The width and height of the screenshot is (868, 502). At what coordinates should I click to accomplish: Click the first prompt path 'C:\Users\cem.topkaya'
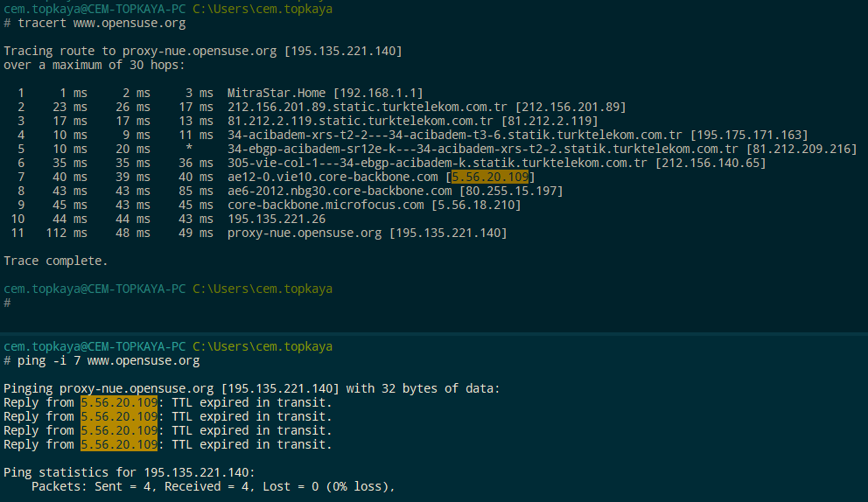tap(262, 9)
